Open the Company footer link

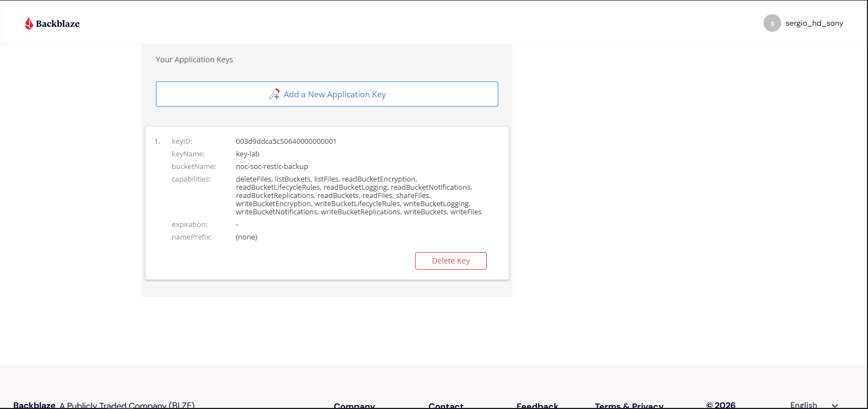(x=354, y=406)
